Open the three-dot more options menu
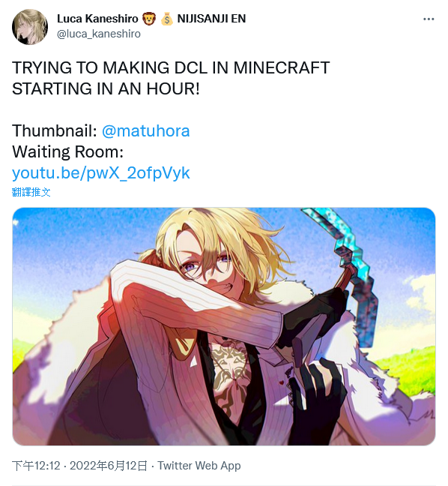Viewport: 448px width, 486px height. tap(429, 19)
